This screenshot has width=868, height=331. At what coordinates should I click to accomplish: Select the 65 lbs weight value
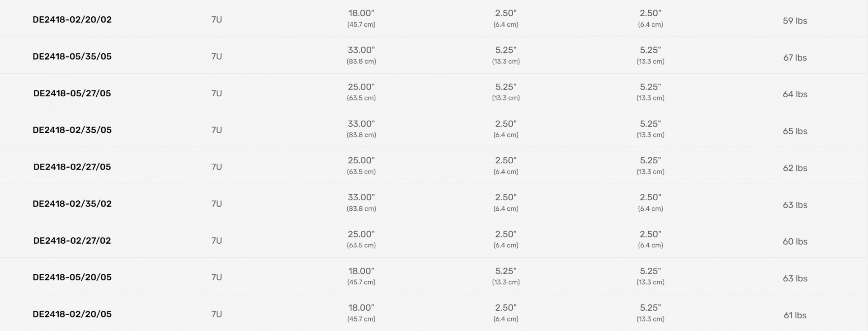pos(795,131)
